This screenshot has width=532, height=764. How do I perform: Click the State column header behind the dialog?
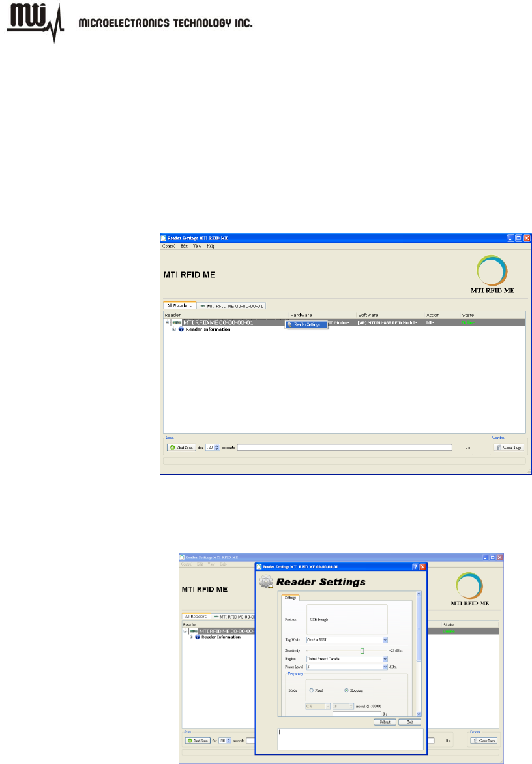coord(449,624)
